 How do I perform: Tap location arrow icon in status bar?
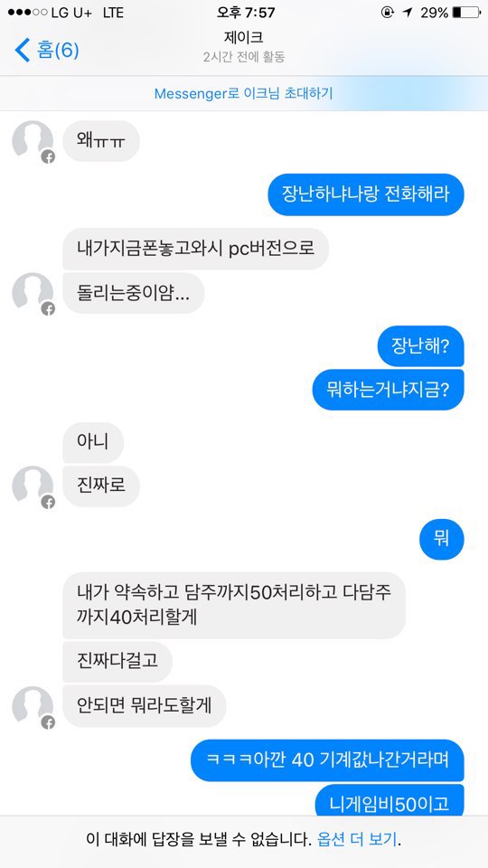click(x=408, y=12)
